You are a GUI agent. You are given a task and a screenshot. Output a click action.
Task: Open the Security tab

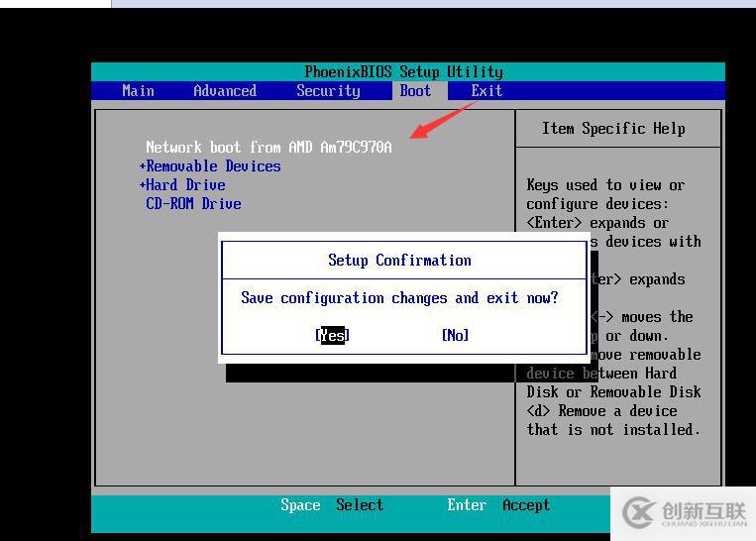[x=328, y=90]
